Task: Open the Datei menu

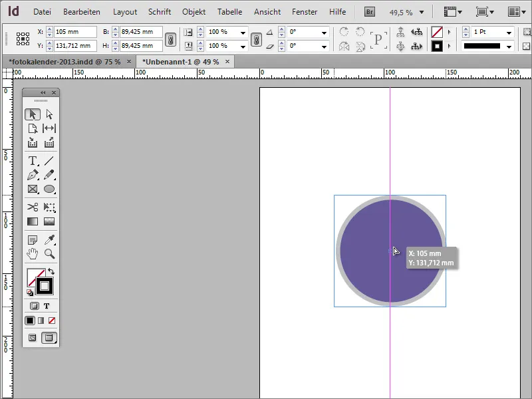Action: 42,12
